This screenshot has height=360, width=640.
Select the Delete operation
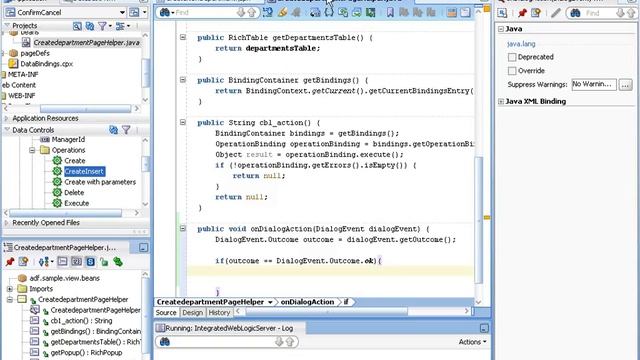point(74,193)
